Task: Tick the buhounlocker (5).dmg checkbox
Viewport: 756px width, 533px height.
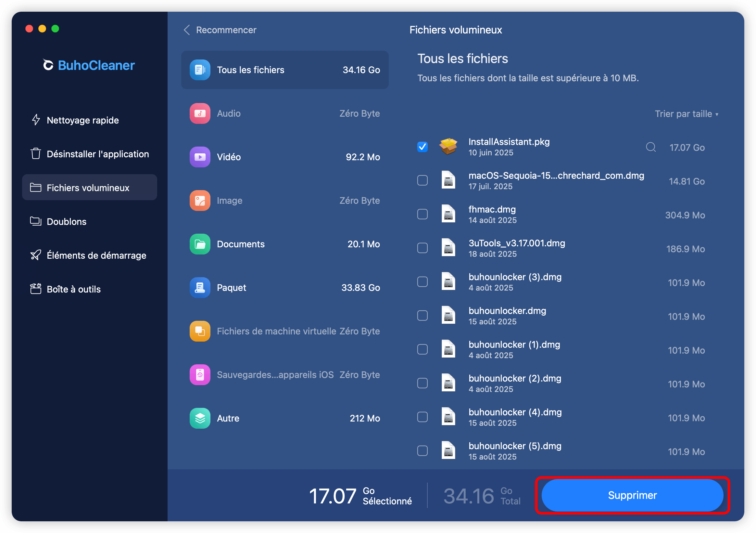Action: click(x=422, y=450)
